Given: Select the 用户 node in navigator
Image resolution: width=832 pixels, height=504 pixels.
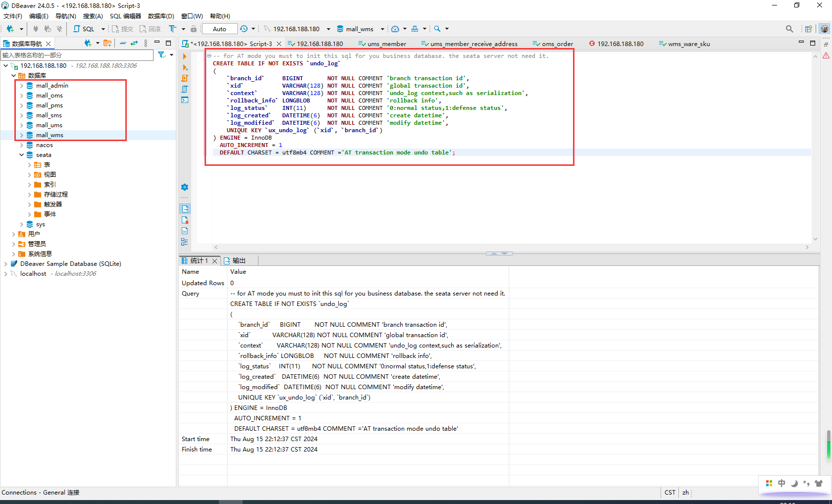Looking at the screenshot, I should pos(34,234).
